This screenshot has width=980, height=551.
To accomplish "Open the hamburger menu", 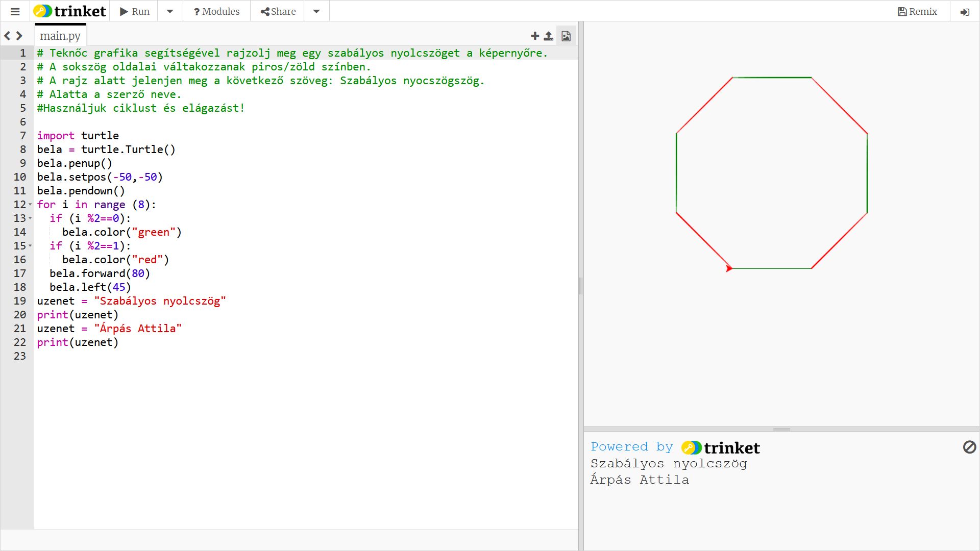I will [15, 11].
